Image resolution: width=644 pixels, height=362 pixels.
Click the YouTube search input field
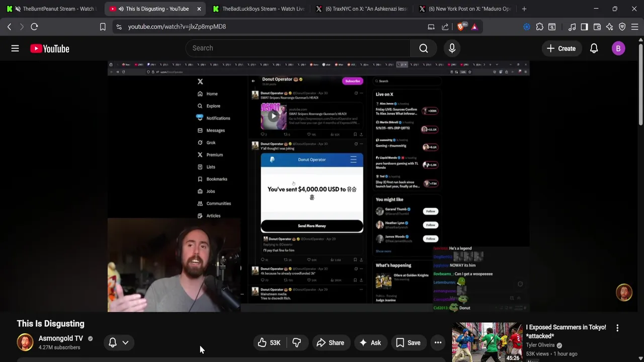[x=298, y=48]
